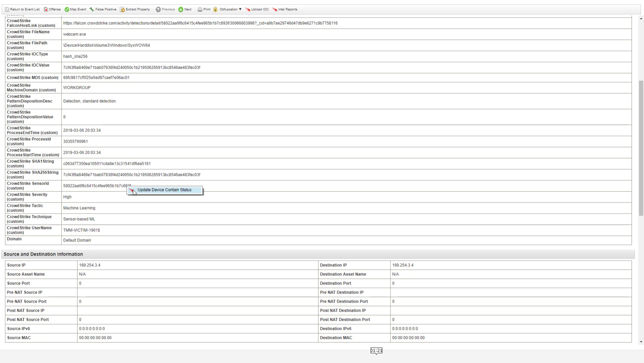Screen dimensions: 644x363
Task: Click the Upload IOC falcon icon
Action: (x=248, y=9)
